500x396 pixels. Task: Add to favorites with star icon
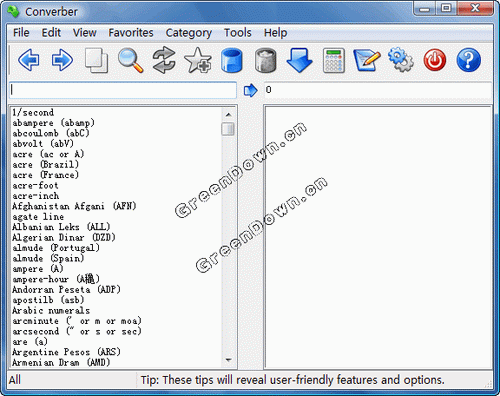pyautogui.click(x=198, y=60)
